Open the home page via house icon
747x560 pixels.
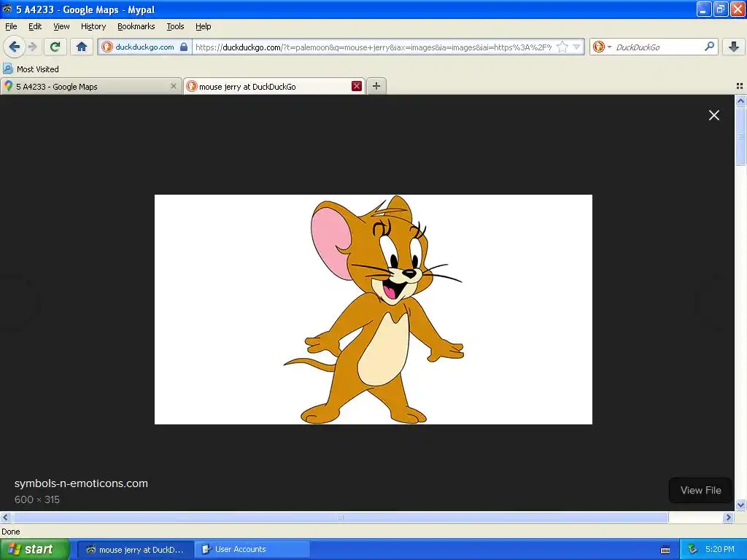pos(82,47)
